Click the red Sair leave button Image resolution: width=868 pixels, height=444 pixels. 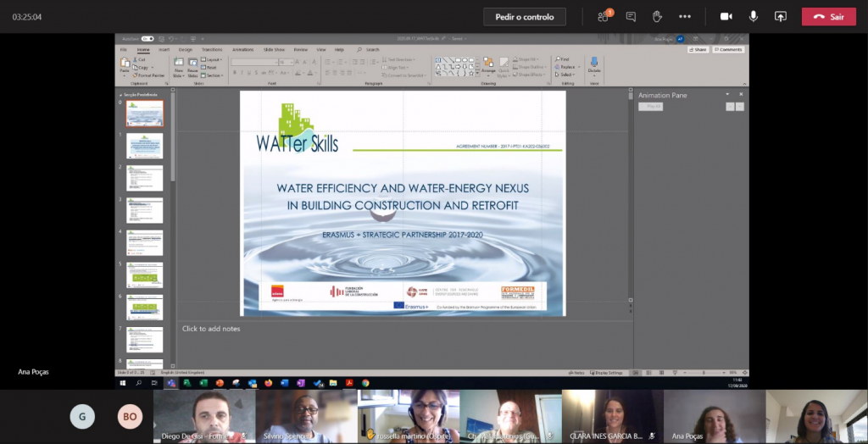tap(829, 17)
